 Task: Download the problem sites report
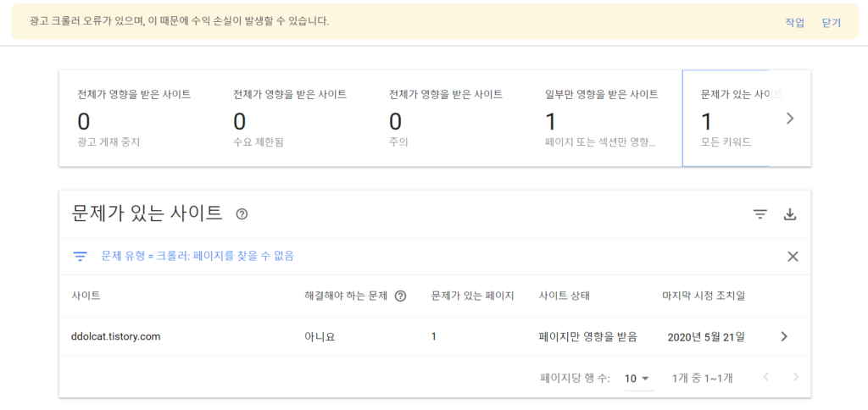point(790,214)
